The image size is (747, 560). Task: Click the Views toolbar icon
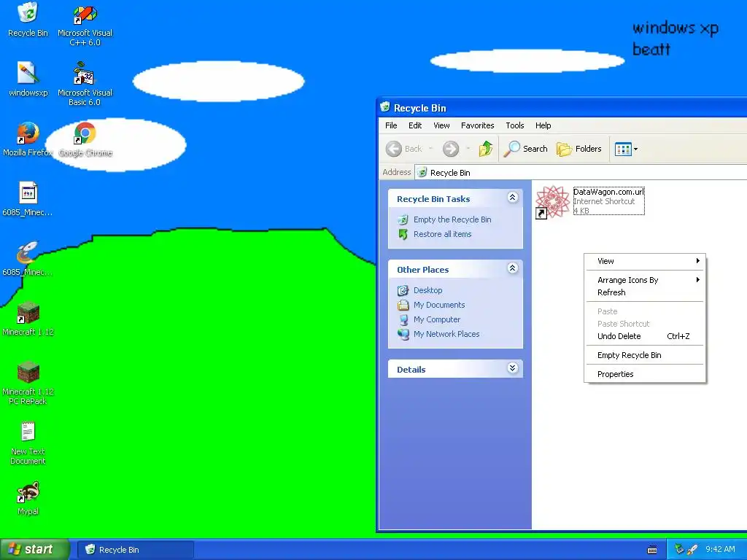623,149
